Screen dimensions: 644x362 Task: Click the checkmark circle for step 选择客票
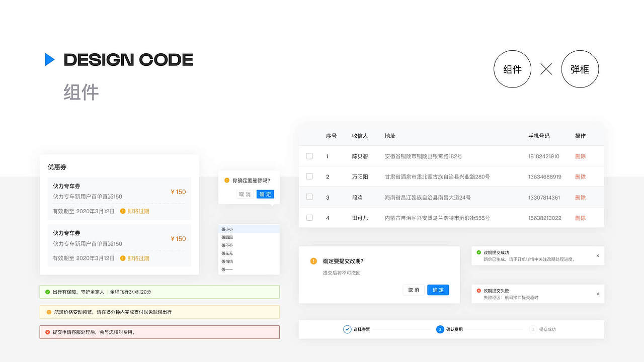coord(347,329)
